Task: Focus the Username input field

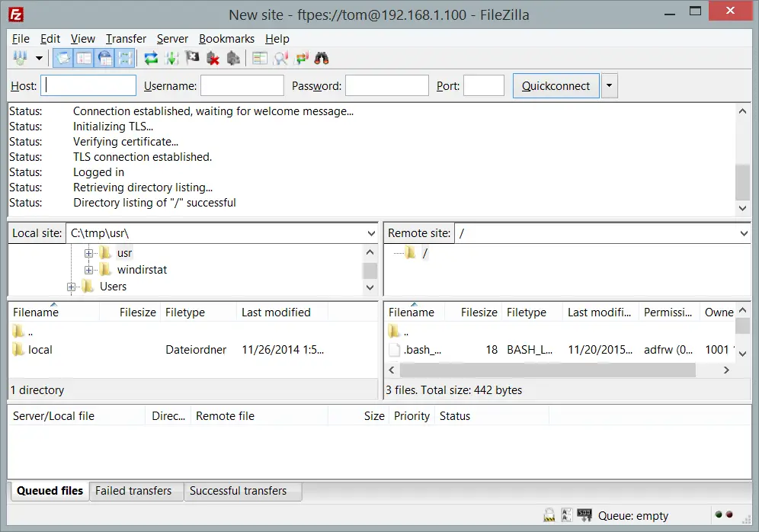Action: 242,85
